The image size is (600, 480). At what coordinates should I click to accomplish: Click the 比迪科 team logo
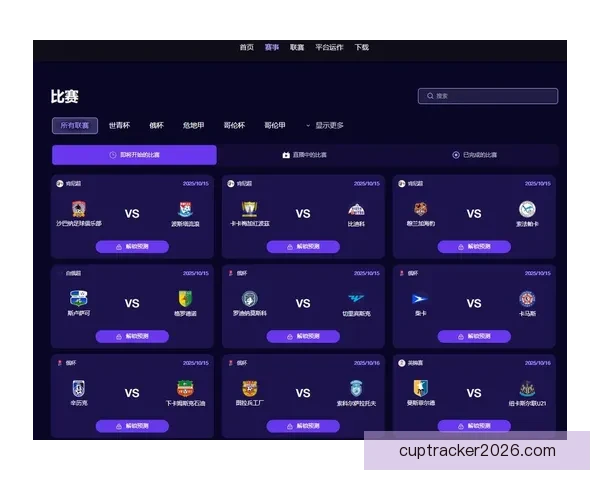click(356, 210)
